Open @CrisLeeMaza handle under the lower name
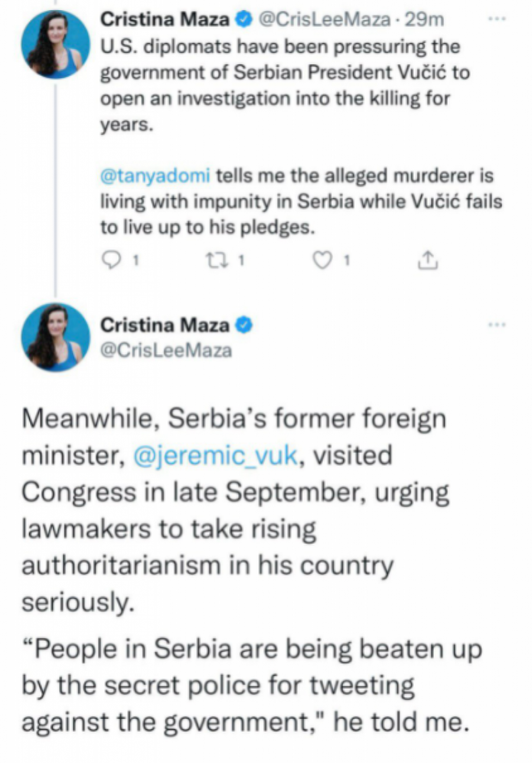The width and height of the screenshot is (532, 763). [x=167, y=350]
